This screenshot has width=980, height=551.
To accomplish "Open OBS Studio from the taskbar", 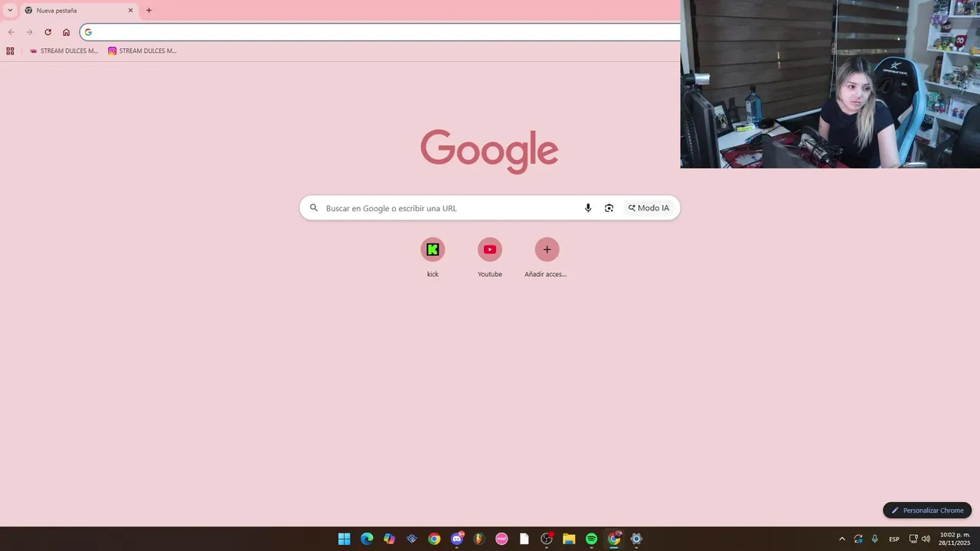I will (547, 539).
